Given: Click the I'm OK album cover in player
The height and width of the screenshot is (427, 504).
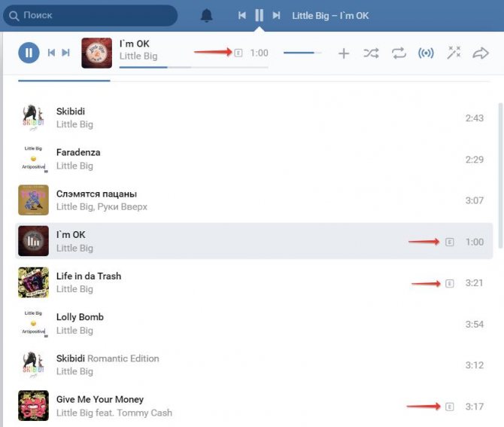Looking at the screenshot, I should pos(97,53).
